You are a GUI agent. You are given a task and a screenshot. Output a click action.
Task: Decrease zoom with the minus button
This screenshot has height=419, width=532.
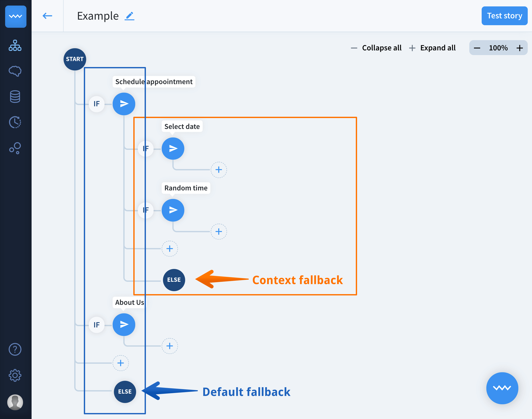[477, 48]
